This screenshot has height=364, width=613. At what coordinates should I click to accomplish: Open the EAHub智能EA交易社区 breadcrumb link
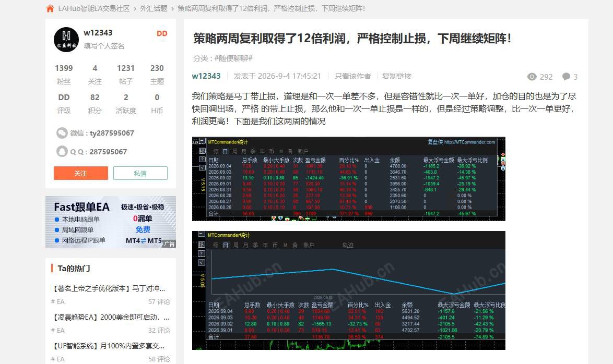click(94, 8)
